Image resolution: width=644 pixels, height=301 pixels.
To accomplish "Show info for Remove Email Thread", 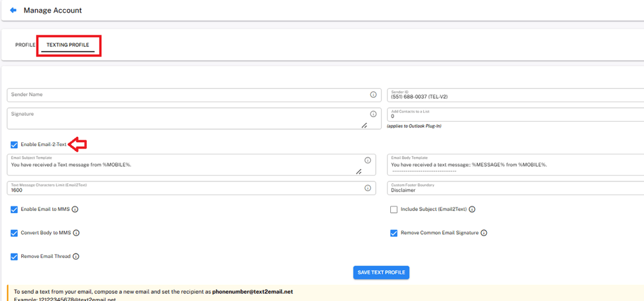I will [75, 257].
